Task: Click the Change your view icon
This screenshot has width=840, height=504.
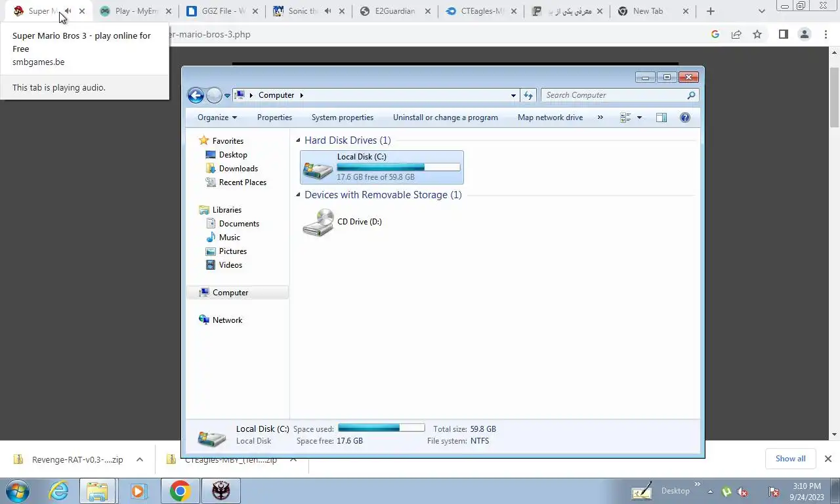Action: pyautogui.click(x=625, y=117)
